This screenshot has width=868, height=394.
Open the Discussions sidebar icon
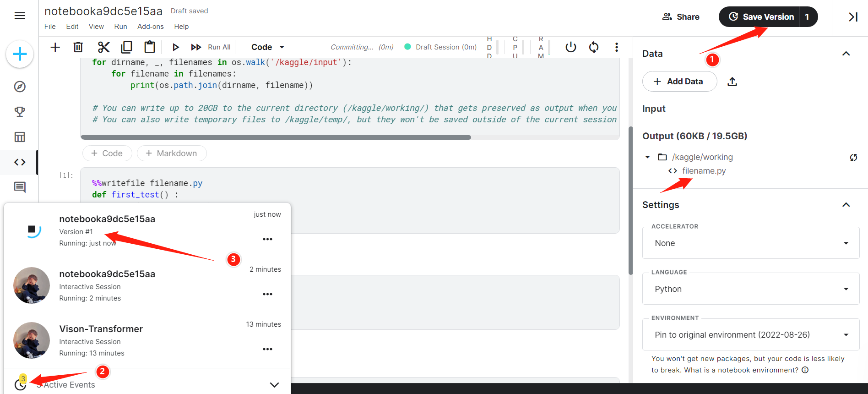20,187
